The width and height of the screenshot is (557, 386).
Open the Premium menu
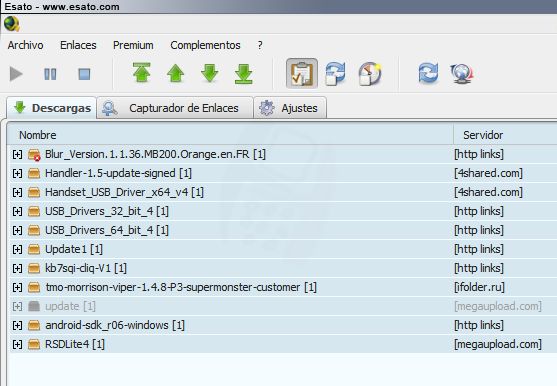click(x=133, y=45)
